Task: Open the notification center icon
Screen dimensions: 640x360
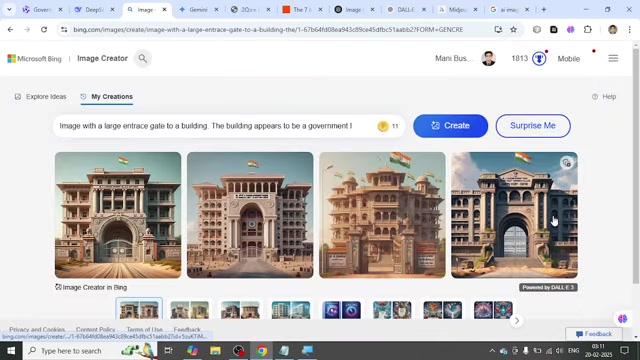Action: click(624, 351)
